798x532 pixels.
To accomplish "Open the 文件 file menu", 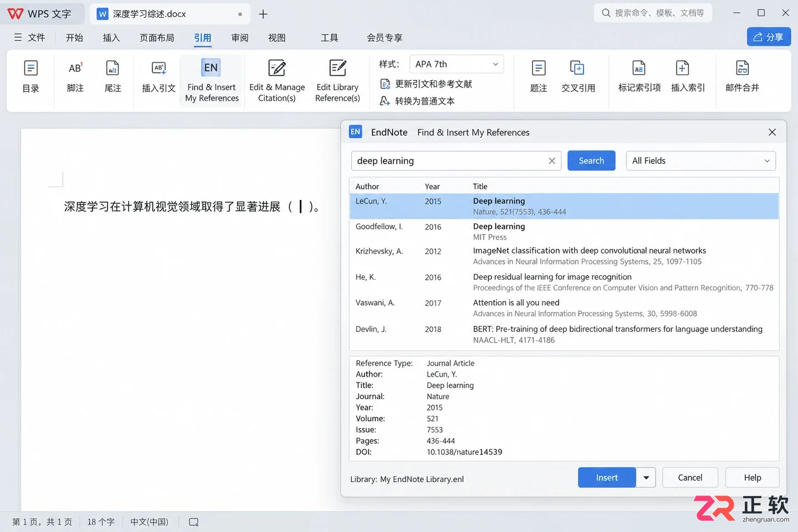I will (30, 38).
